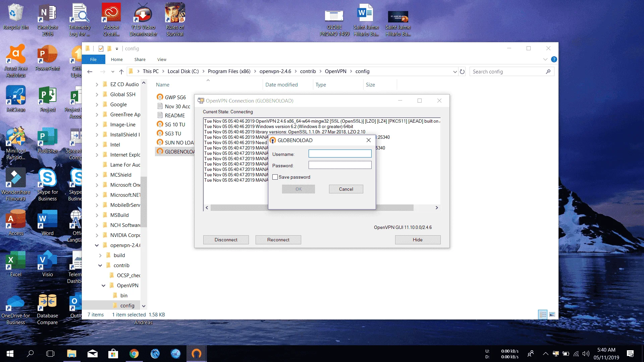Close the GLOBENOLOAD credentials dialog

(368, 140)
